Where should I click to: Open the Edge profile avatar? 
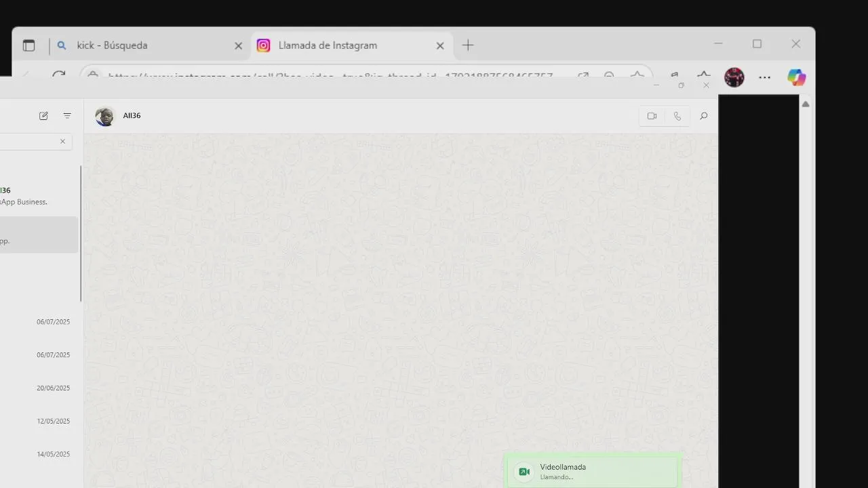coord(734,77)
